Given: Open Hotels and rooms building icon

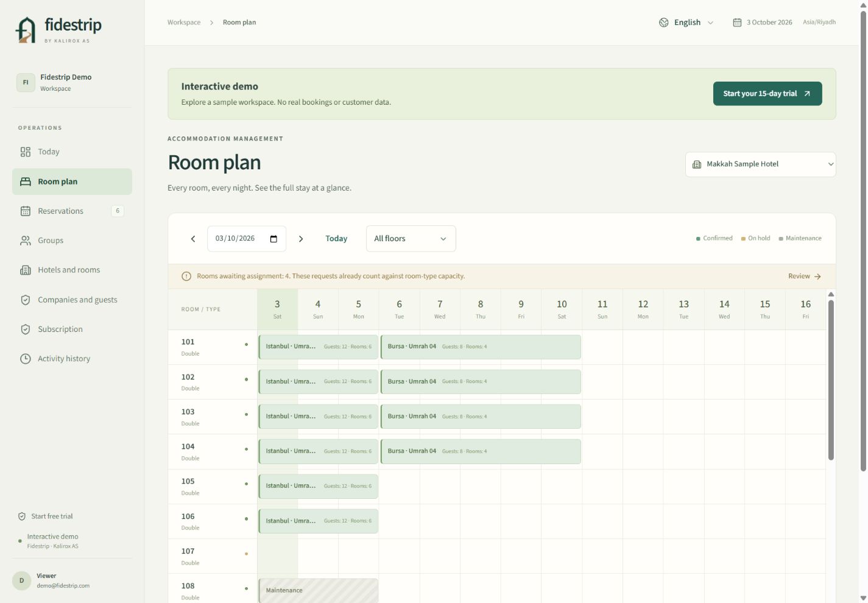Looking at the screenshot, I should click(26, 270).
